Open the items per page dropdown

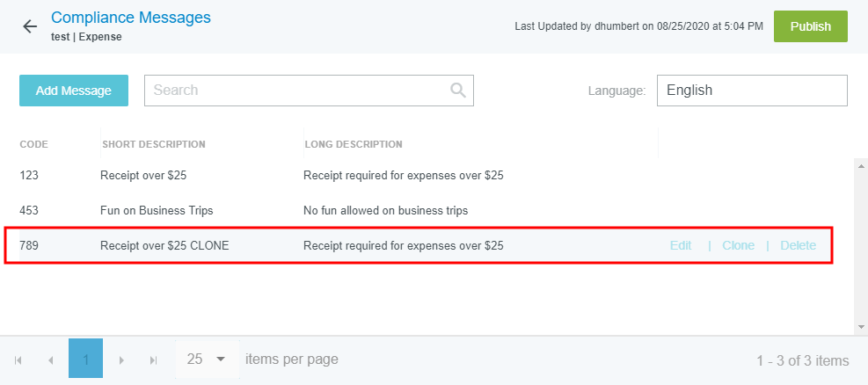pos(208,359)
